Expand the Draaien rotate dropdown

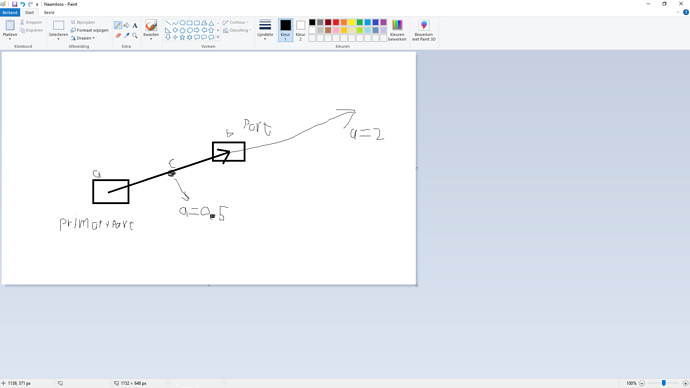click(x=83, y=38)
